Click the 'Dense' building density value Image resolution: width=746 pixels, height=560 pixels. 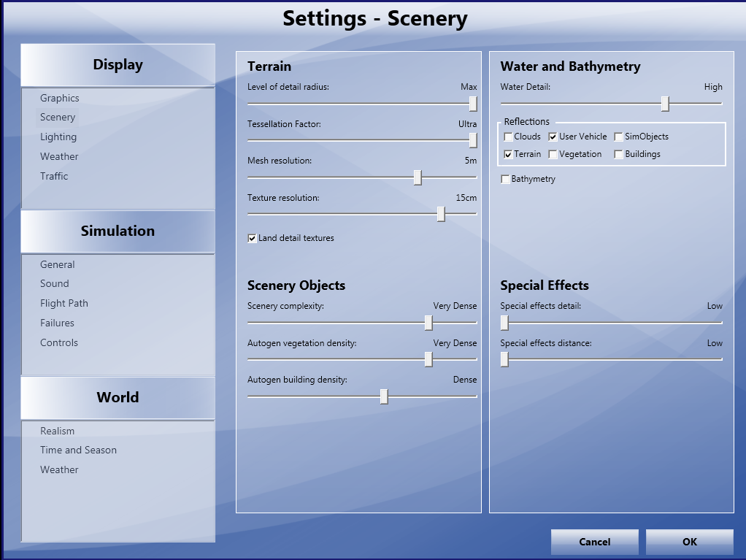465,380
